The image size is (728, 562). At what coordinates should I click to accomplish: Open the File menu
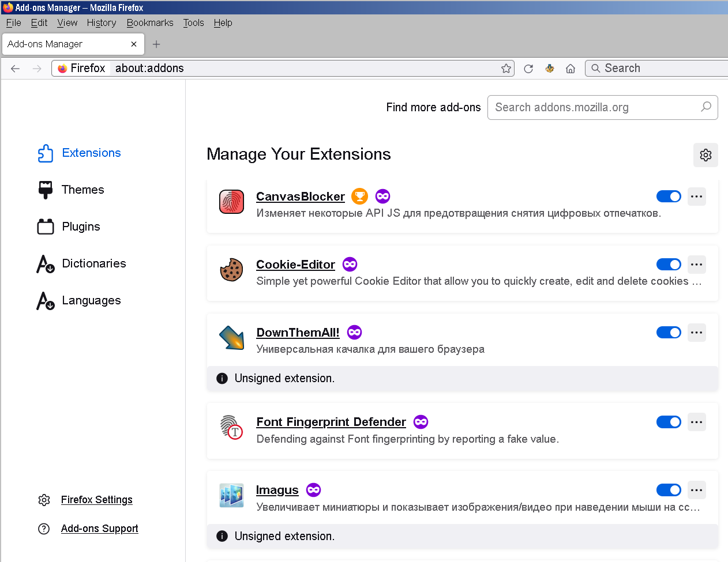(13, 22)
